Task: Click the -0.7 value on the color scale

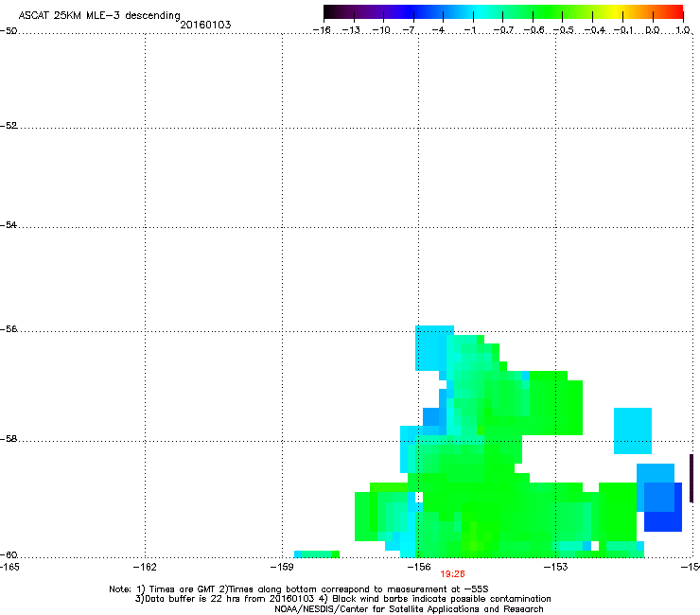Action: tap(503, 30)
